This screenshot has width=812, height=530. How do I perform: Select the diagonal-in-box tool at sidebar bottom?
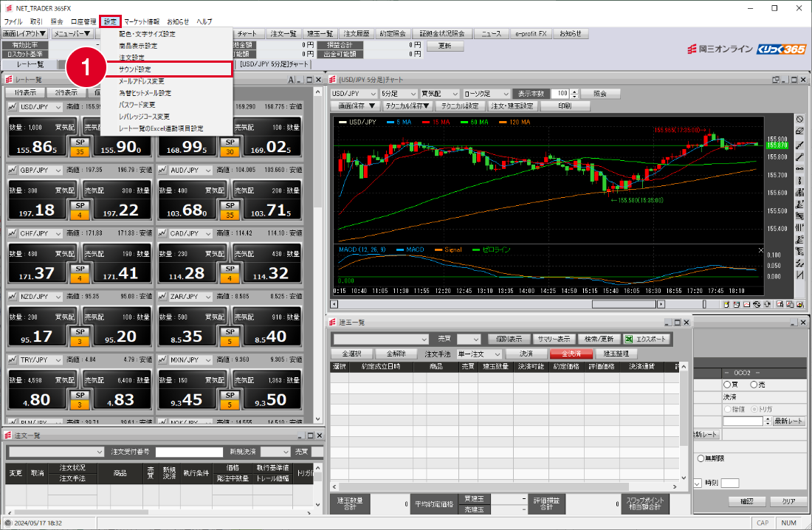pos(800,275)
